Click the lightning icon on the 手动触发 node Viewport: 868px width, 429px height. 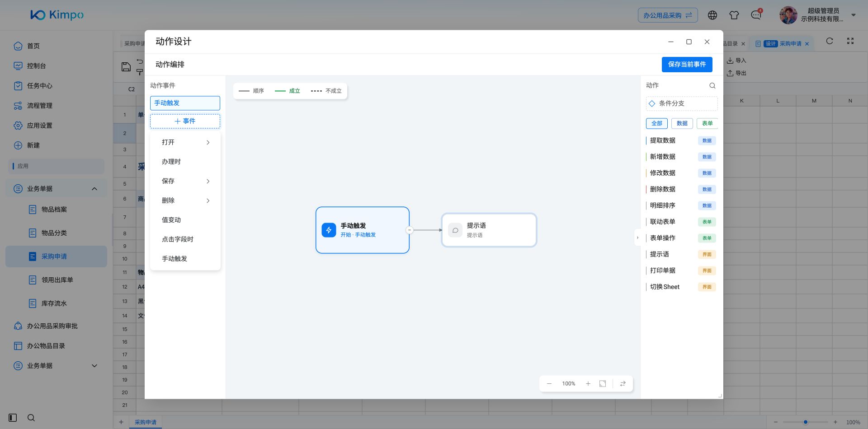pos(329,230)
